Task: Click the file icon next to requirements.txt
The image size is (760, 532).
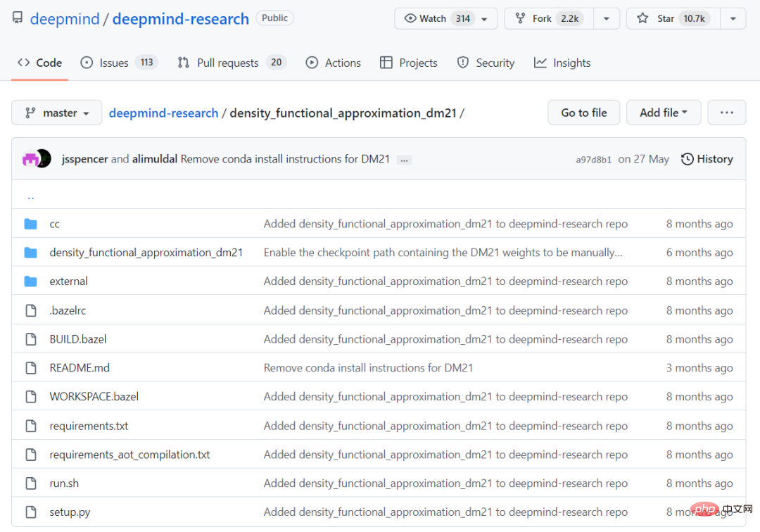Action: (x=31, y=426)
